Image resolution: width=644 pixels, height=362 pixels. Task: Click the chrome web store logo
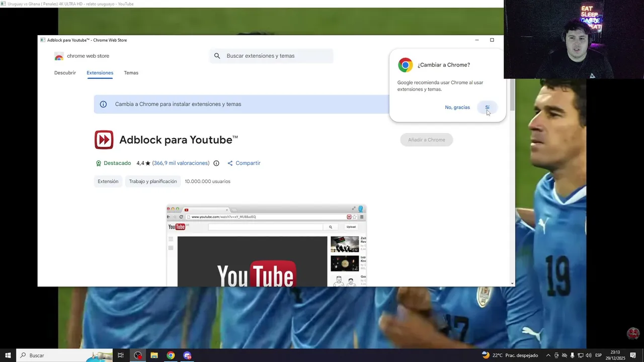tap(59, 56)
